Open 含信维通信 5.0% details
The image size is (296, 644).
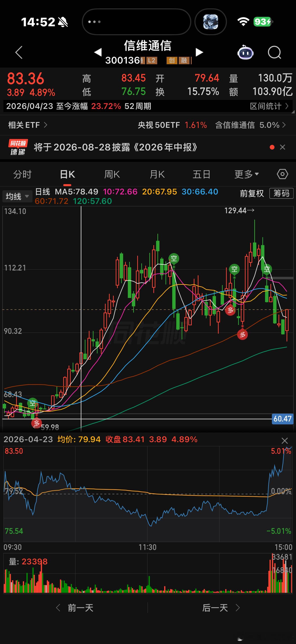pos(250,125)
